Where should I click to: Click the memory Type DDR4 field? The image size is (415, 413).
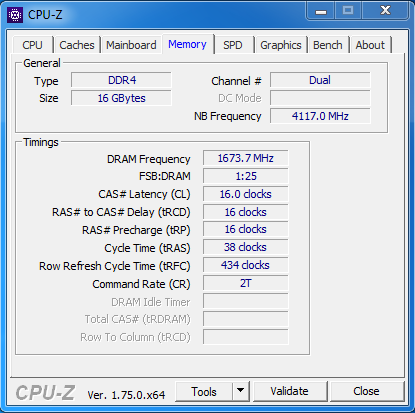tap(121, 80)
